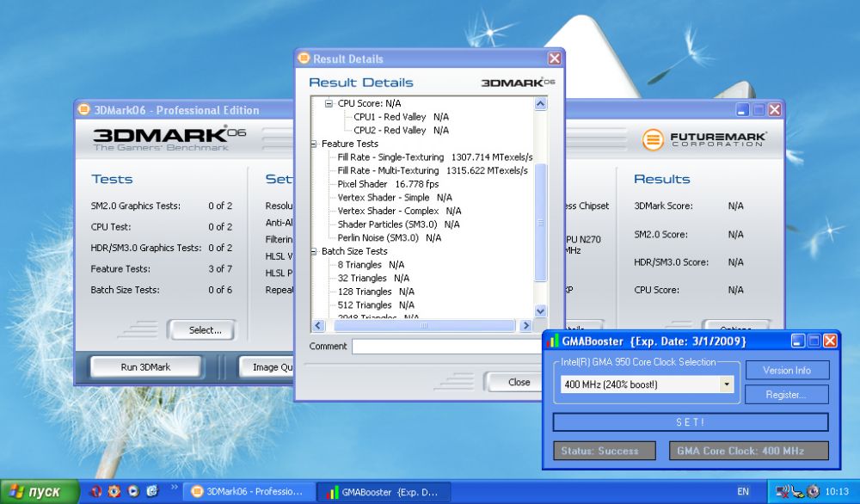Select the 128 Triangles row
860x504 pixels.
tap(376, 292)
